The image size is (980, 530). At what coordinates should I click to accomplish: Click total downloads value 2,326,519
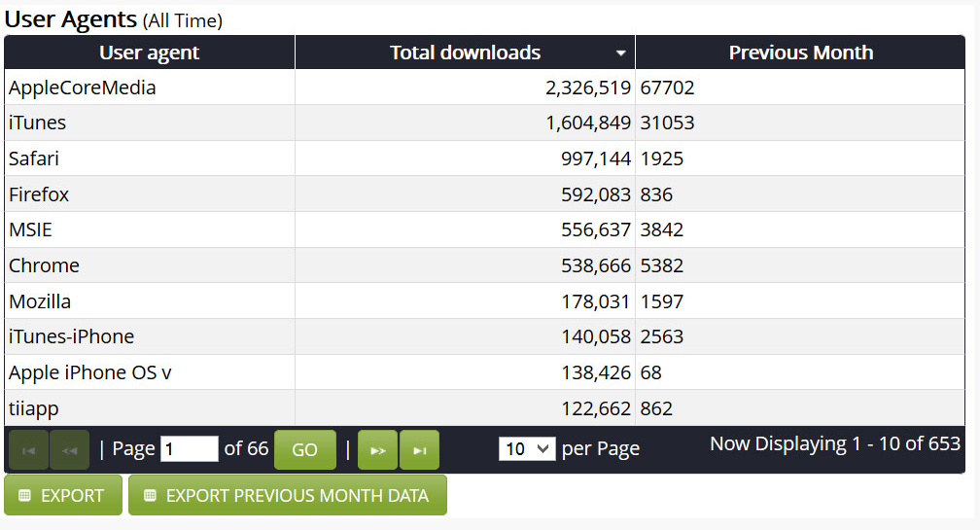(x=588, y=88)
